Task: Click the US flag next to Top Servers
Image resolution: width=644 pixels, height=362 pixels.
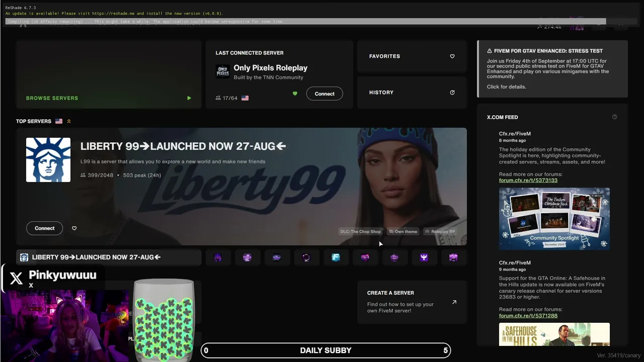Action: point(59,121)
